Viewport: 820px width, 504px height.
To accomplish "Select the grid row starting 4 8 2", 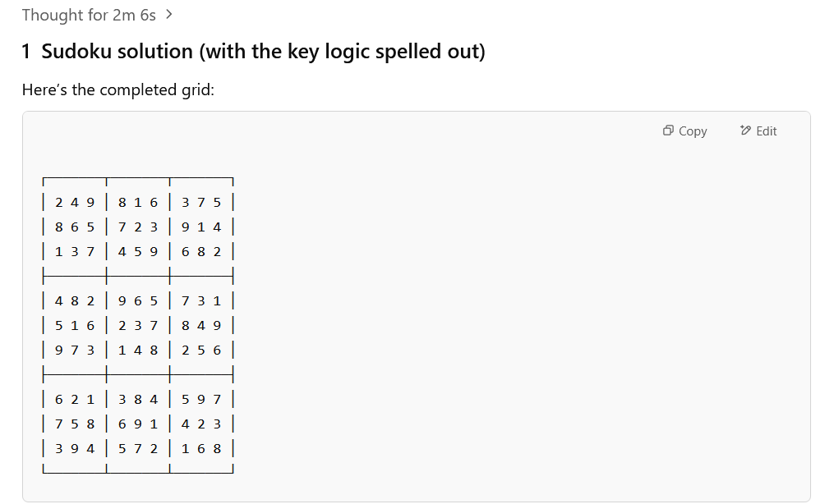I will pyautogui.click(x=138, y=300).
